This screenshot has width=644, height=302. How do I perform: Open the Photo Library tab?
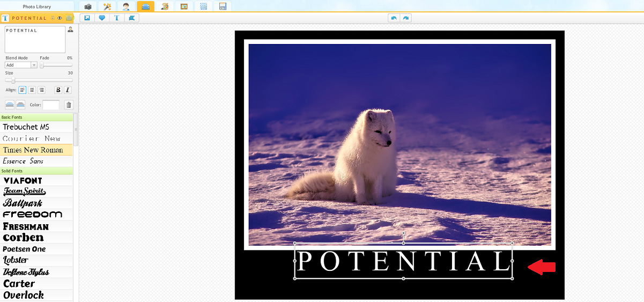(x=37, y=6)
